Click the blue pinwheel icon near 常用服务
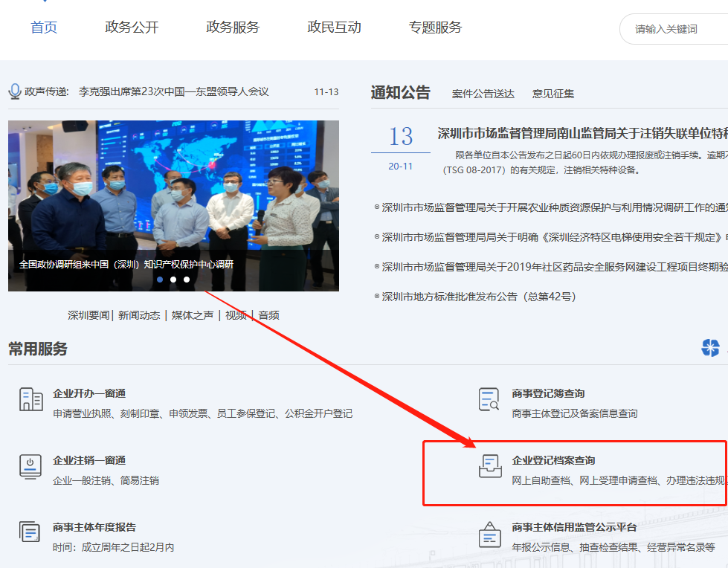The height and width of the screenshot is (568, 728). click(x=710, y=347)
